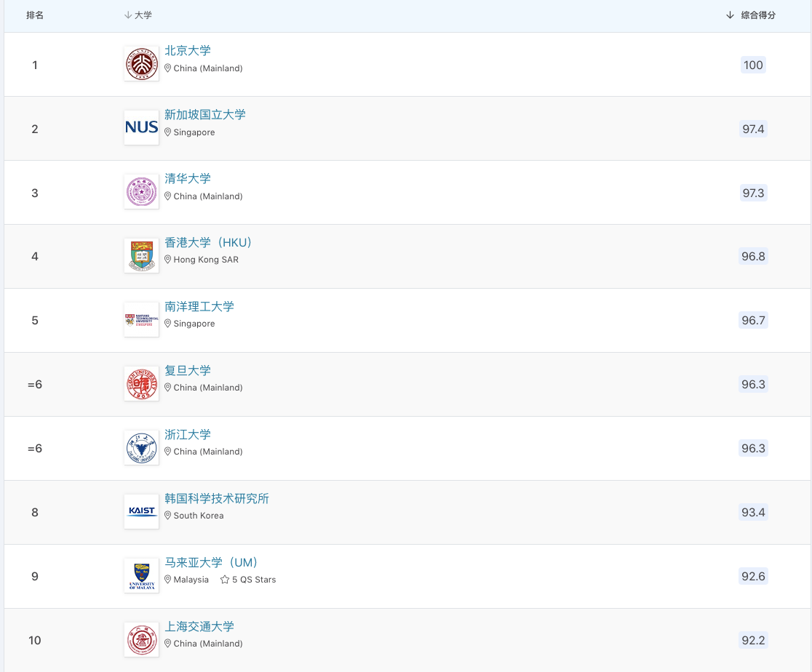Click the Zhejiang University logo

(141, 448)
